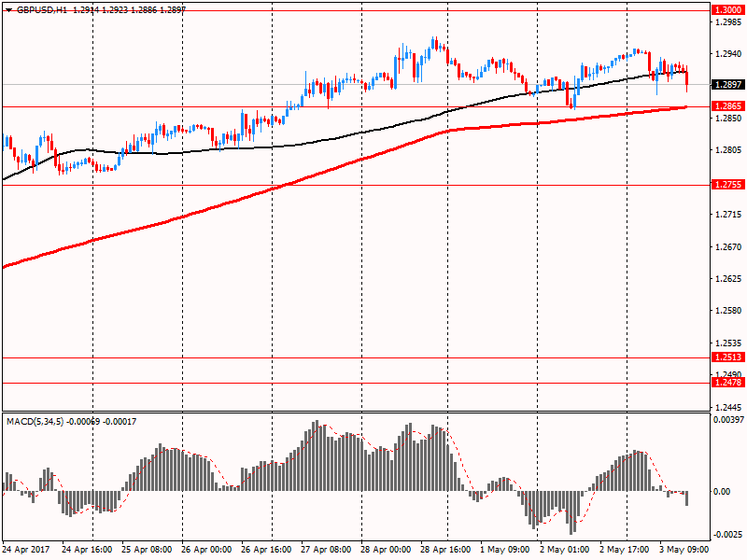Select the 1.2535 price axis value

pos(728,343)
